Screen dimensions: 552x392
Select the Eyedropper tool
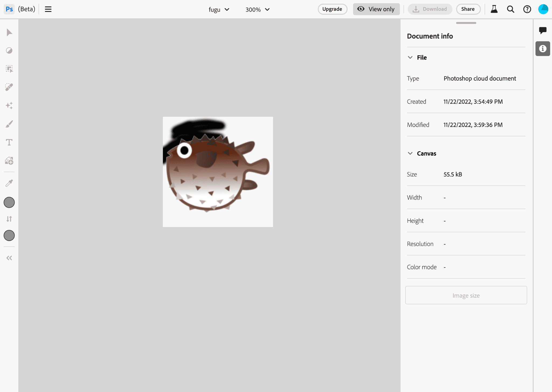[9, 183]
